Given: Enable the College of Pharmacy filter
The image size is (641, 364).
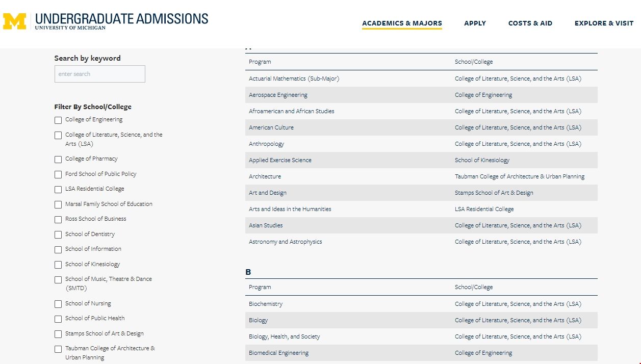Looking at the screenshot, I should click(58, 160).
